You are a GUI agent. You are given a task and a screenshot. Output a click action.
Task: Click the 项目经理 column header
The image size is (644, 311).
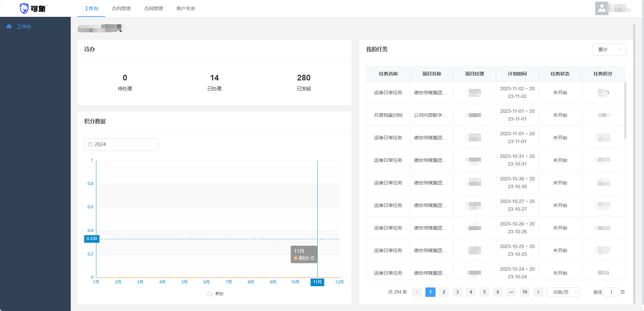475,74
